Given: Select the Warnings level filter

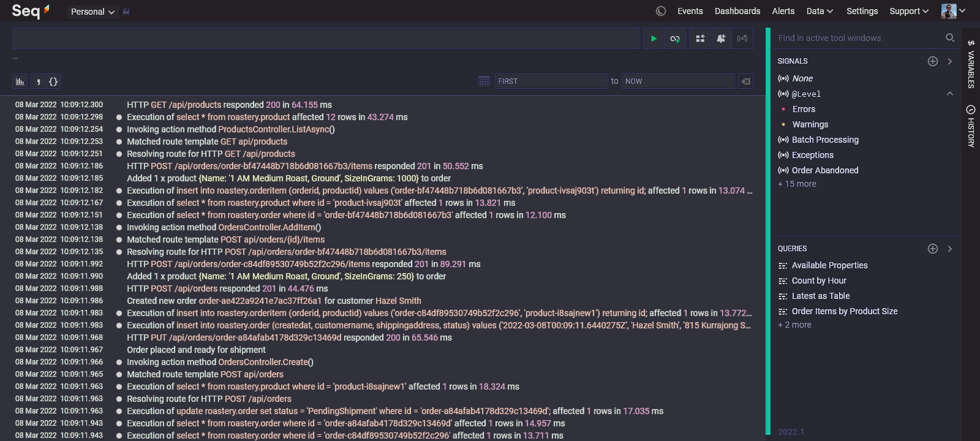Looking at the screenshot, I should (810, 124).
